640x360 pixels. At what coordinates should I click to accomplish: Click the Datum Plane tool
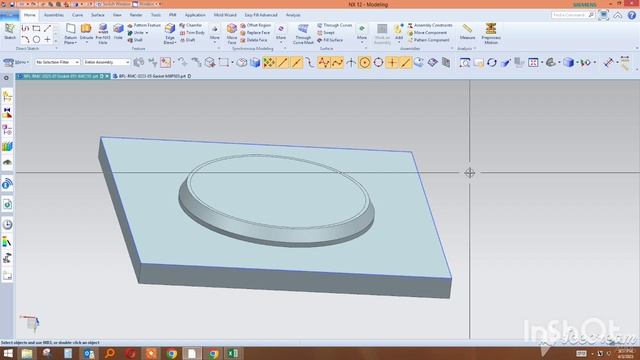pyautogui.click(x=71, y=34)
